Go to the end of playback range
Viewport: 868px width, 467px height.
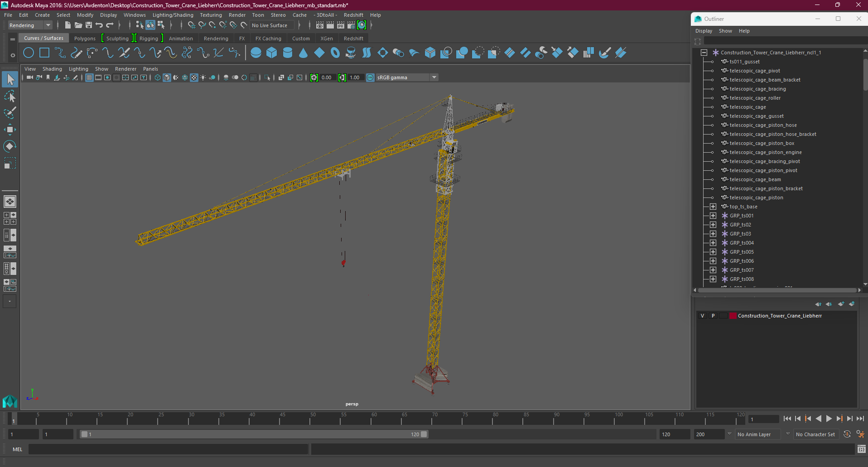point(860,419)
